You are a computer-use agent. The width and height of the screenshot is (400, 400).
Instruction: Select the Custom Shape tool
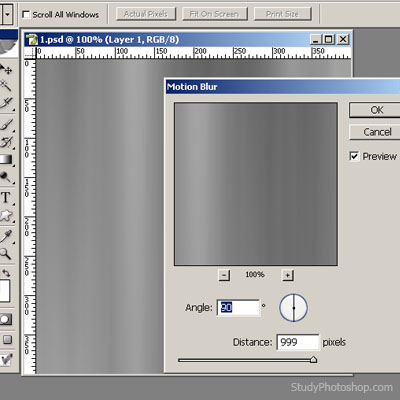(x=6, y=216)
